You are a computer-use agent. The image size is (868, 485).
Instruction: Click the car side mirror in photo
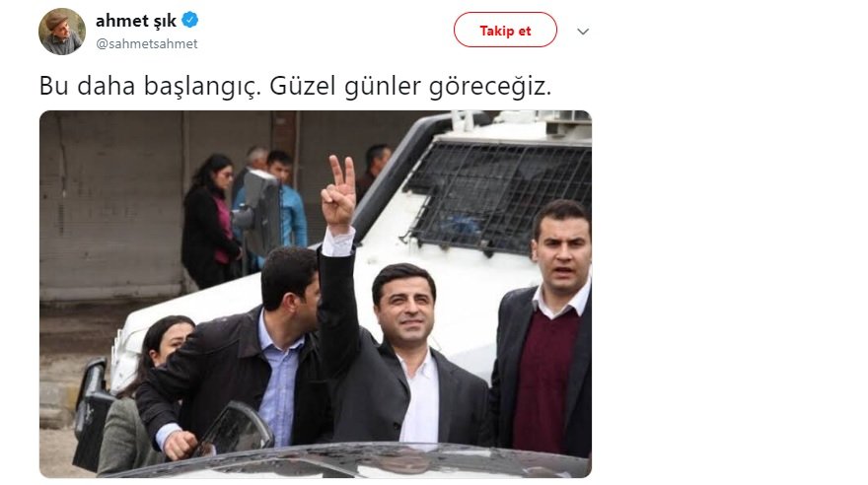[238, 429]
